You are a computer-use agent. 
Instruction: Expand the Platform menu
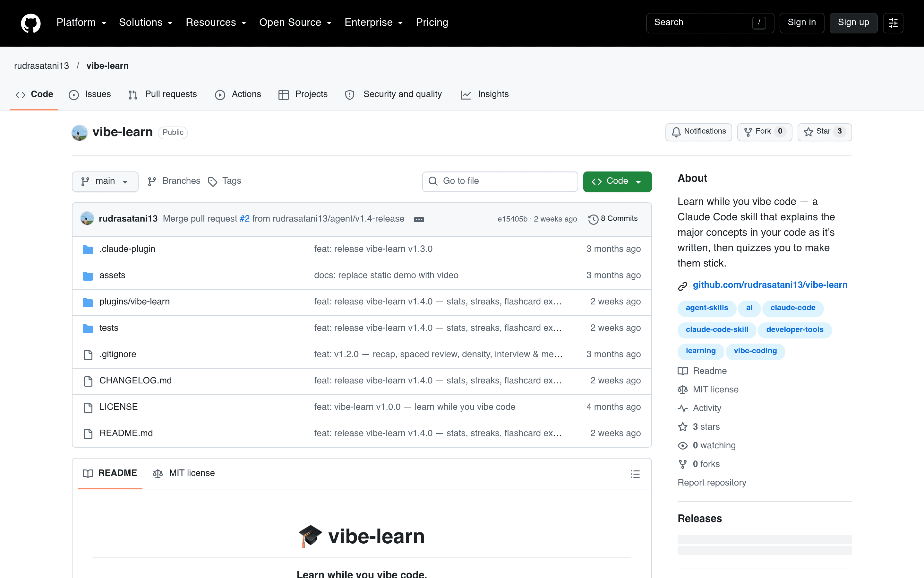click(x=81, y=22)
